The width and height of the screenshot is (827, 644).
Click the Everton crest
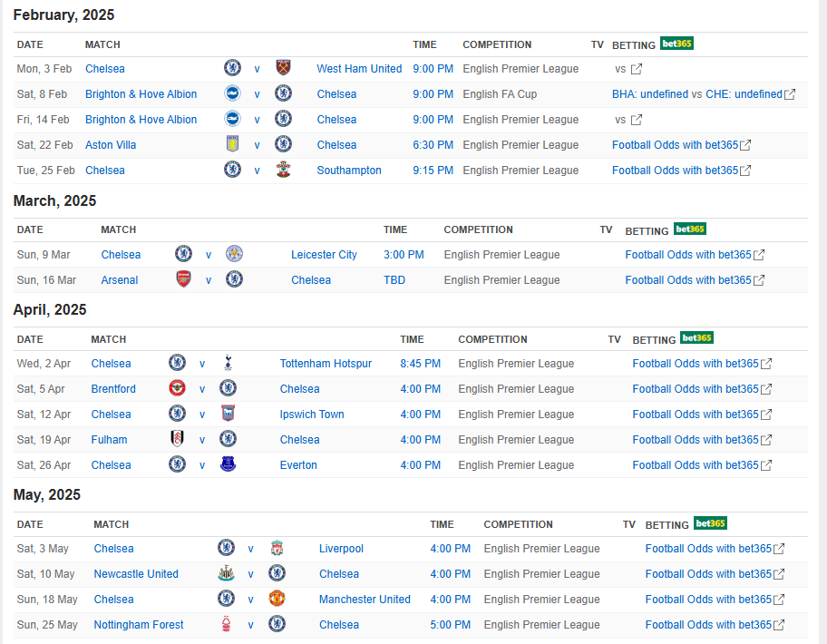[x=228, y=463]
